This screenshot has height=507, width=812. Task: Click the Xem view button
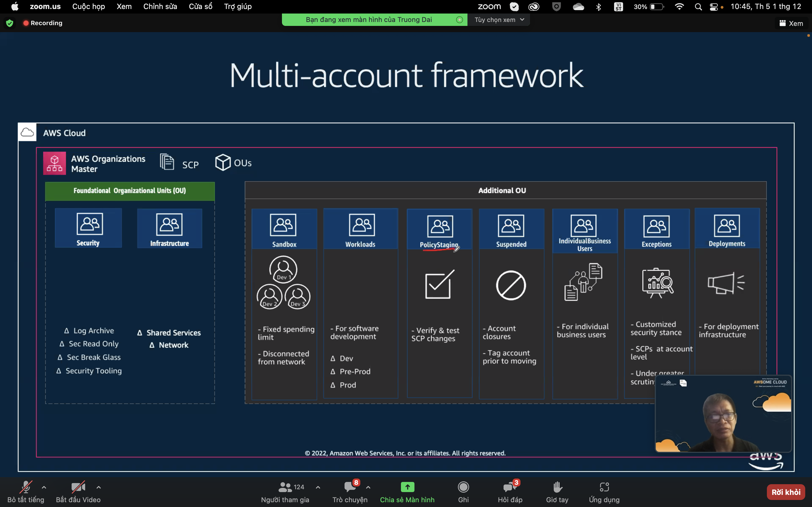tap(791, 23)
